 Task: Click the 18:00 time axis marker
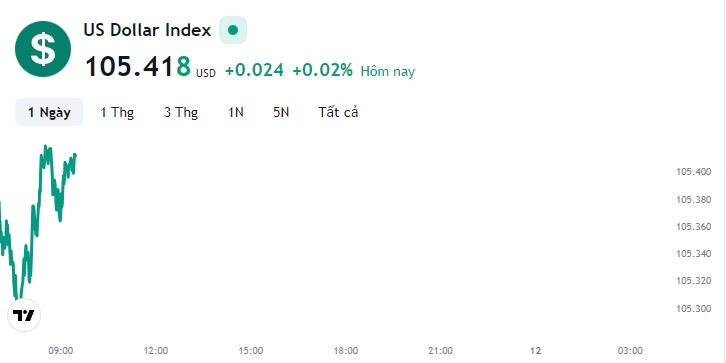pos(346,351)
